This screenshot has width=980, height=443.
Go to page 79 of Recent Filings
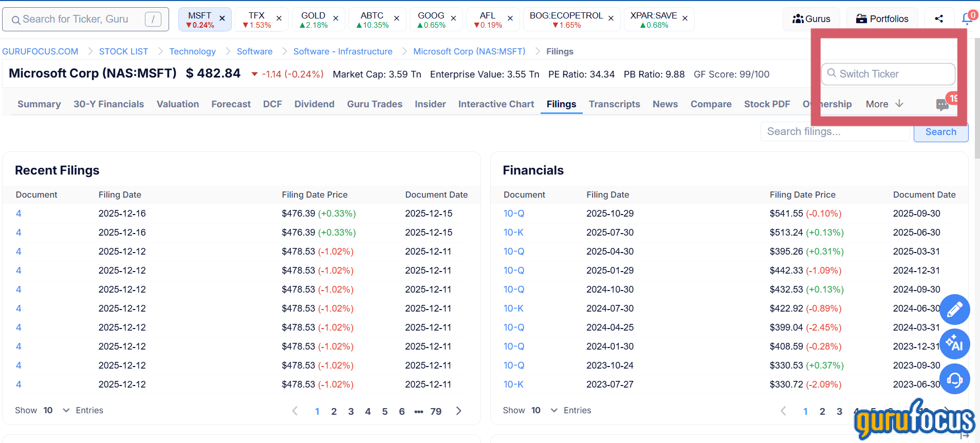pos(436,411)
